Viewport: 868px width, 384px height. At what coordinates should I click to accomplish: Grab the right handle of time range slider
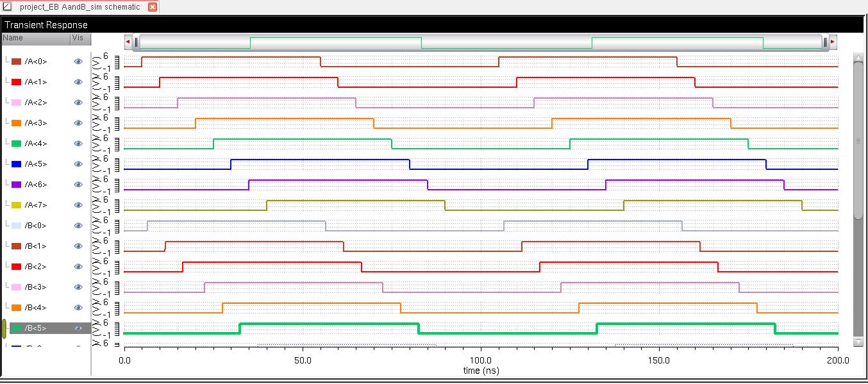[x=825, y=42]
